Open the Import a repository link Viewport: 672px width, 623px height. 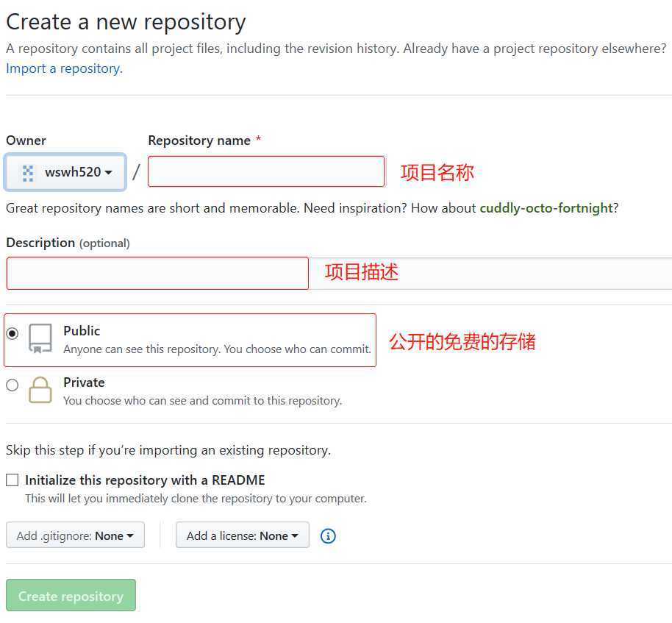coord(64,68)
